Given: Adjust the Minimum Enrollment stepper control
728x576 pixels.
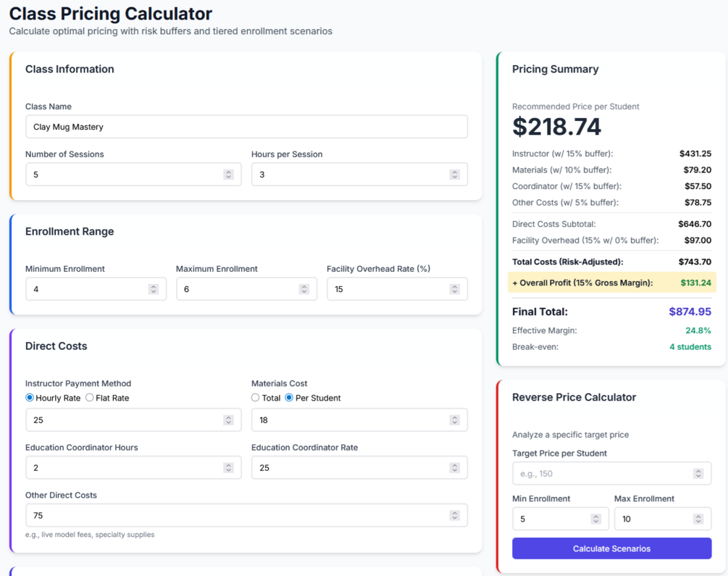Looking at the screenshot, I should point(153,289).
